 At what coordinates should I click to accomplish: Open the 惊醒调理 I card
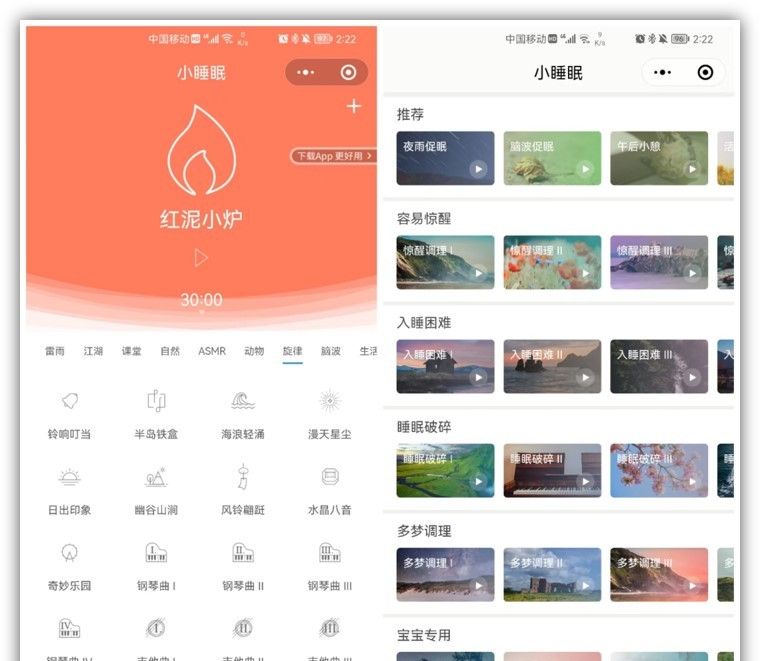[x=445, y=262]
